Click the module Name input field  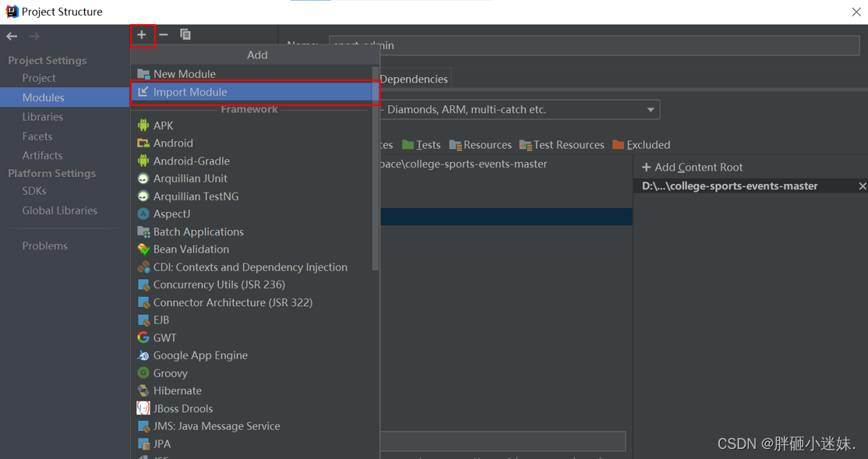pos(594,45)
